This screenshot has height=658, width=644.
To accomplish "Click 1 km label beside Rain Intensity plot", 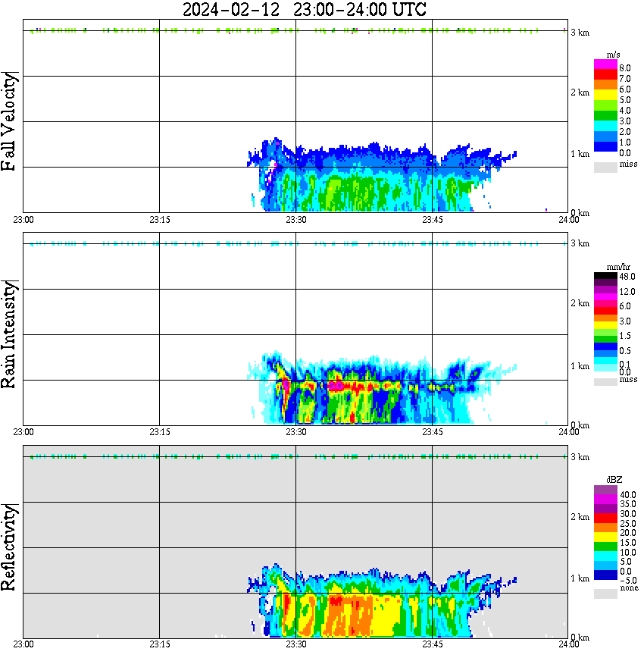I will (x=580, y=366).
